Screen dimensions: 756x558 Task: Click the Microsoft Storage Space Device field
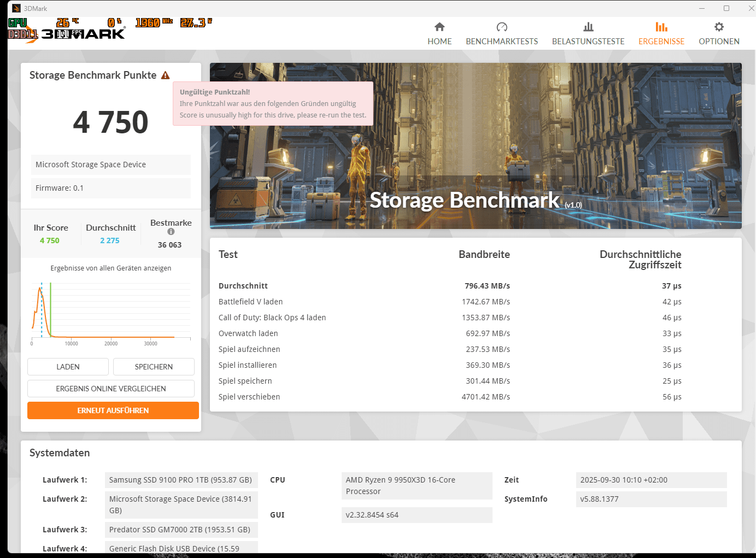111,165
